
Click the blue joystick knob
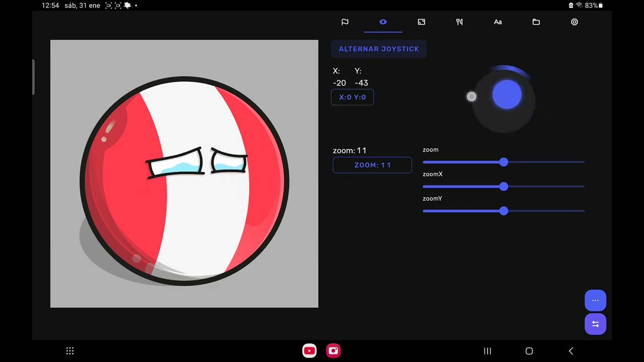(507, 95)
